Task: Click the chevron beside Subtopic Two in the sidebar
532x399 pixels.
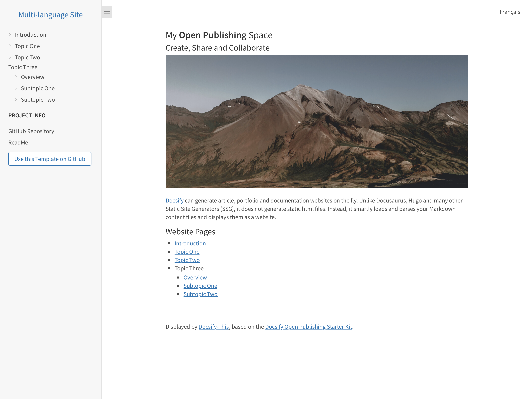Action: tap(16, 100)
